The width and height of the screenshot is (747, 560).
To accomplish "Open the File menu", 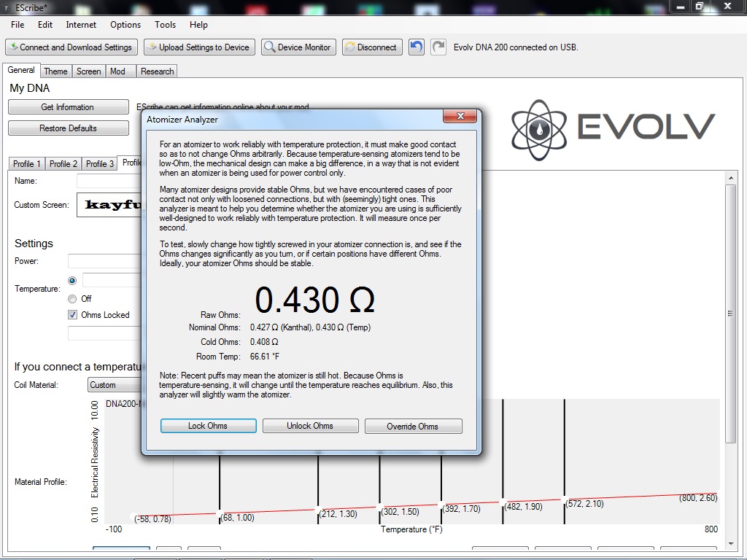I will (x=18, y=25).
